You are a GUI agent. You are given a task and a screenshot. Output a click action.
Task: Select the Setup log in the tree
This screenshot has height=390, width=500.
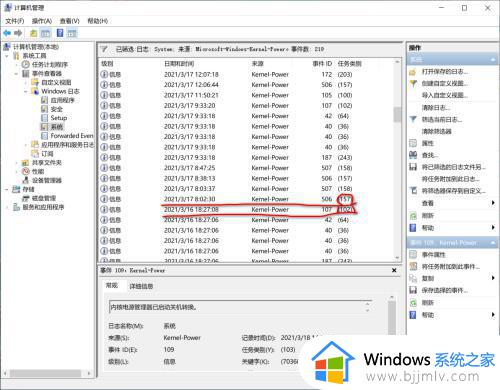tap(59, 118)
